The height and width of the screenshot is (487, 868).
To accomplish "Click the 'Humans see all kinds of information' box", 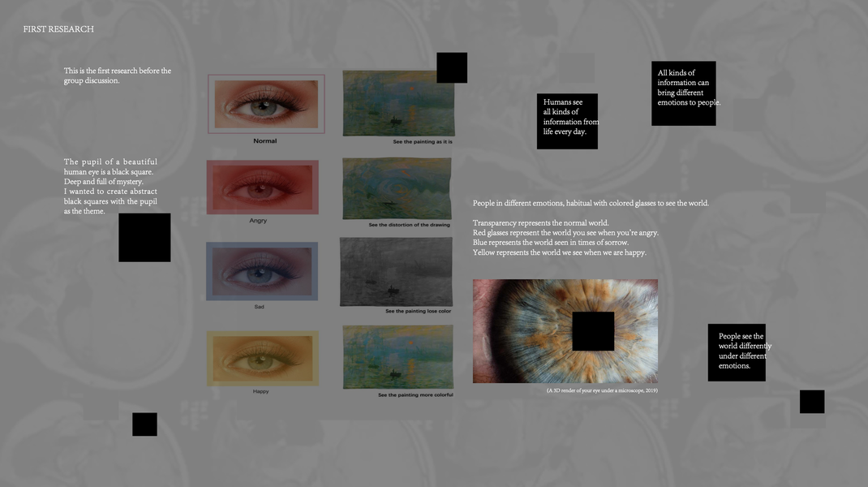I will coord(567,121).
